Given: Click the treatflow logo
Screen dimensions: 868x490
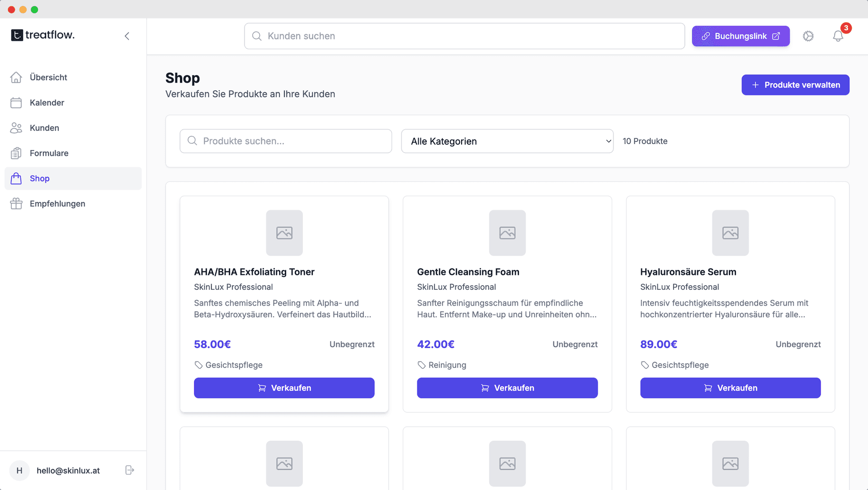Looking at the screenshot, I should 42,35.
